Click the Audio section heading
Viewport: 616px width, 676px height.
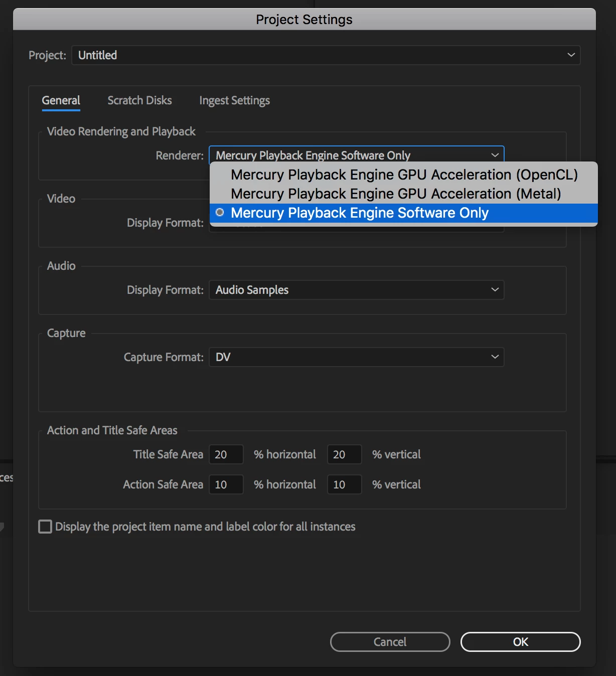61,266
